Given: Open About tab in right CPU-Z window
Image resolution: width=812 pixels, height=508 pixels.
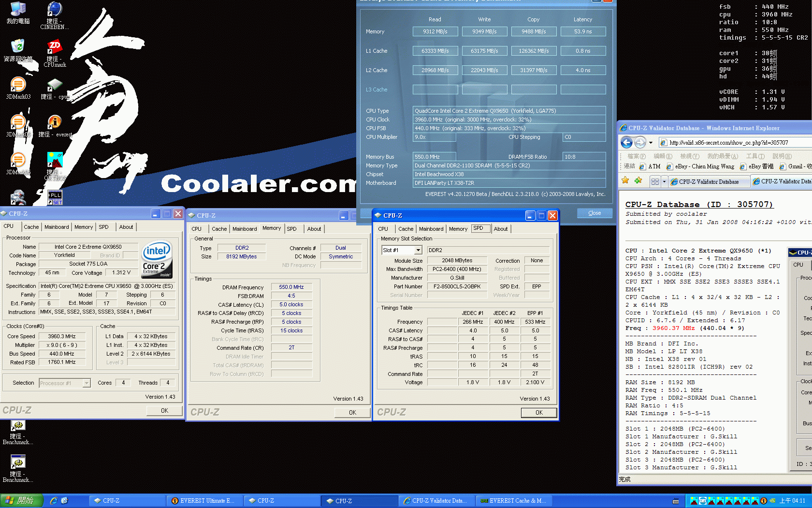Looking at the screenshot, I should tap(501, 229).
